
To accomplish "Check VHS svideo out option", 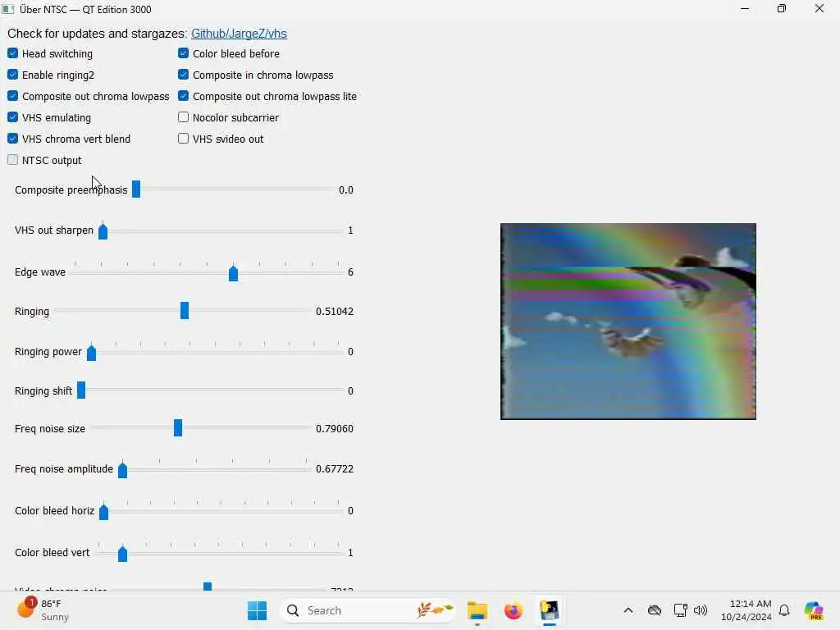I will pos(183,138).
